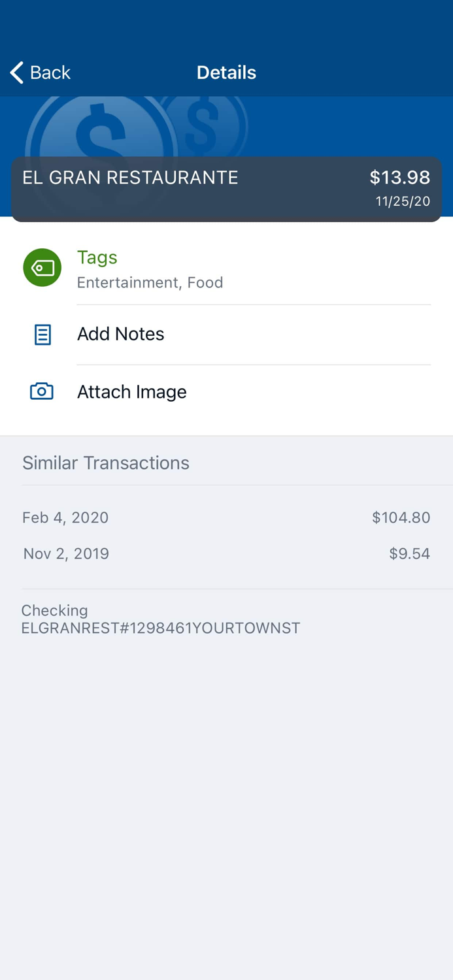Tap the Add Notes document icon
Viewport: 453px width, 980px height.
42,334
